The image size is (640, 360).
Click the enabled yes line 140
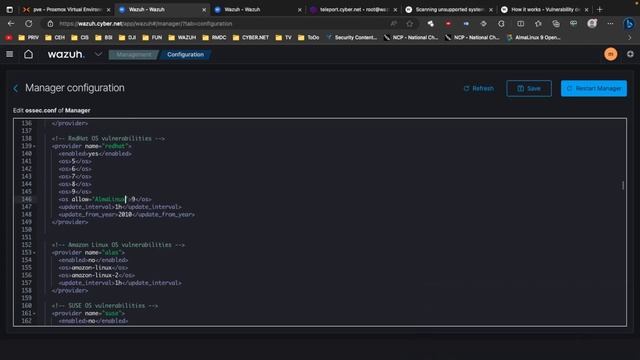pyautogui.click(x=95, y=153)
